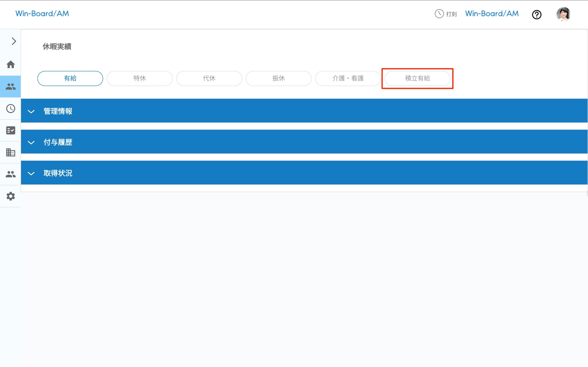Open the Home icon in sidebar

click(x=11, y=64)
